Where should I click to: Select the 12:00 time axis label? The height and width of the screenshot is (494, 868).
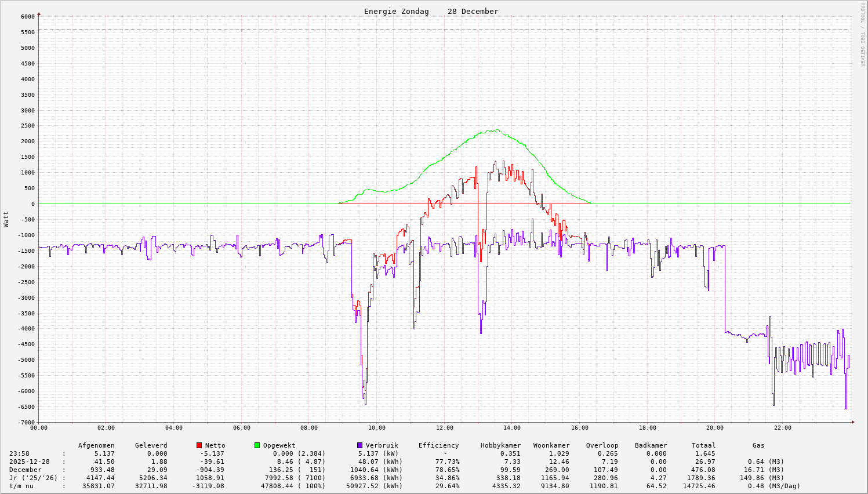444,428
